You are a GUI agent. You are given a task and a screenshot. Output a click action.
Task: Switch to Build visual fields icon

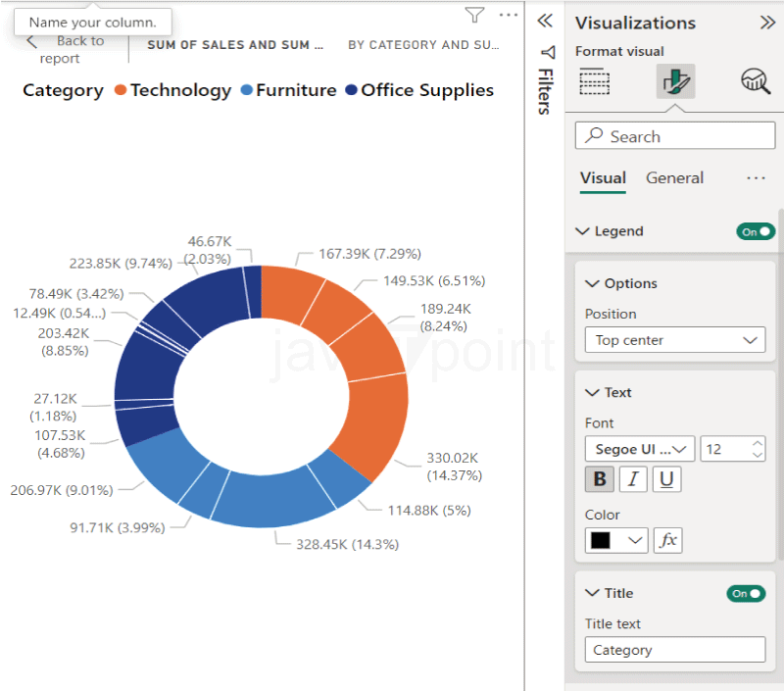595,81
